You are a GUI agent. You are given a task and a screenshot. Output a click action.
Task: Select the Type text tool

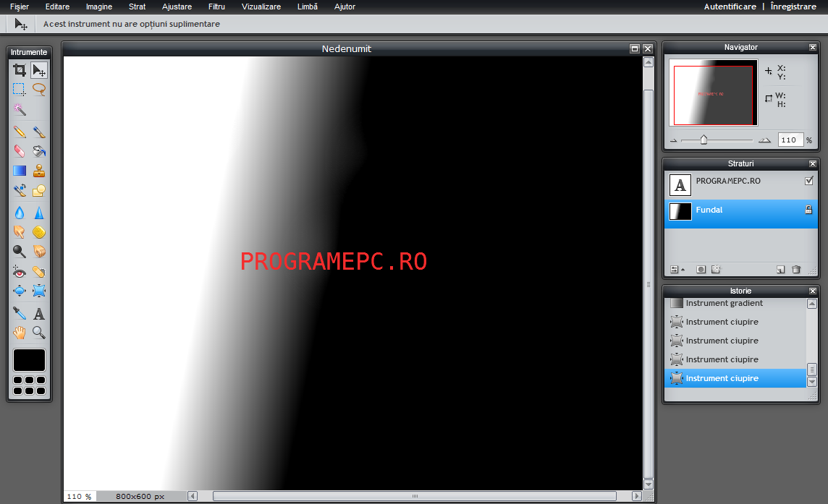click(39, 314)
